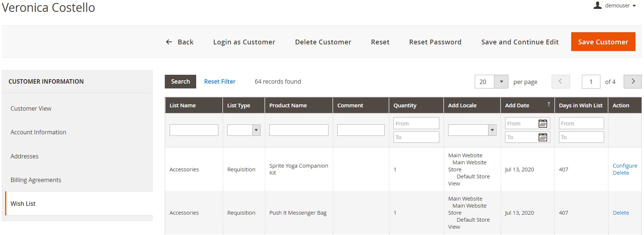Toggle Add Date sort order arrow
The image size is (644, 235).
pos(549,105)
